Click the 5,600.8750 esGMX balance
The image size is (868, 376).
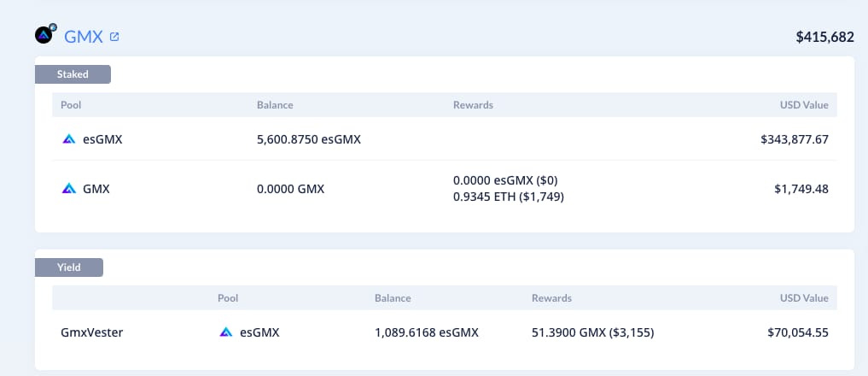pos(309,139)
